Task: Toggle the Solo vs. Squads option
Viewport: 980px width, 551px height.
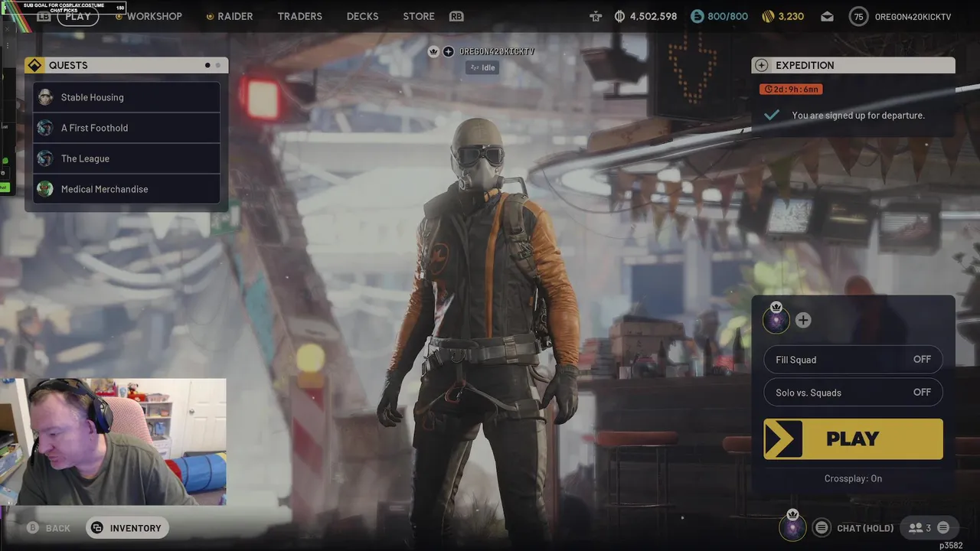Action: pos(853,393)
